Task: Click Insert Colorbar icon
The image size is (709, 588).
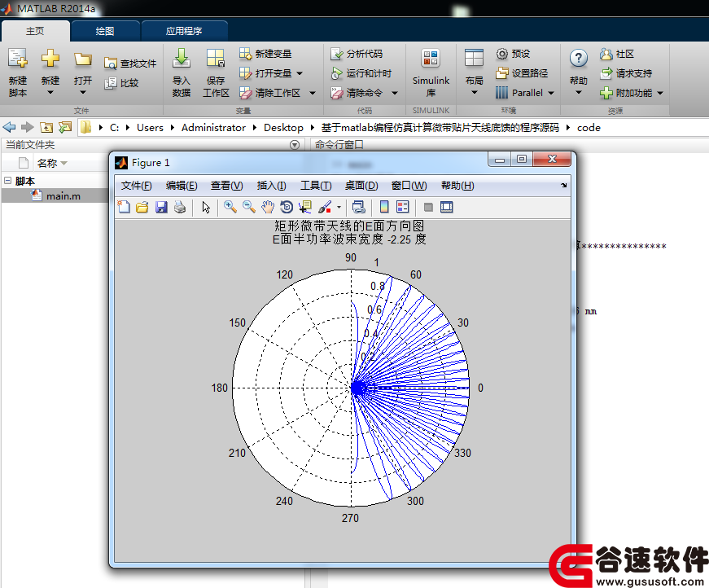Action: pyautogui.click(x=384, y=207)
